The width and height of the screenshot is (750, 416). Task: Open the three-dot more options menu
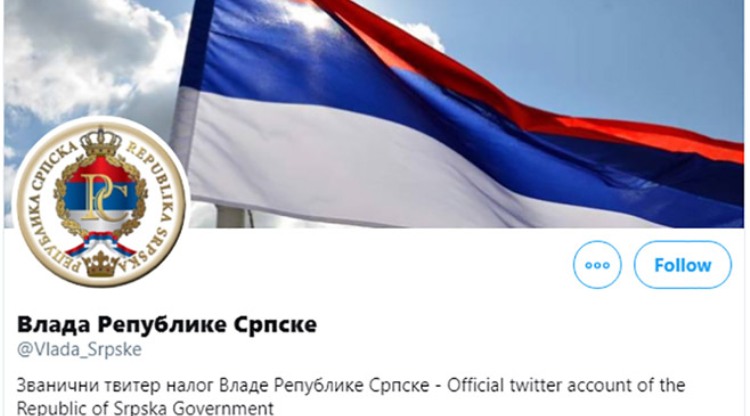click(x=597, y=265)
